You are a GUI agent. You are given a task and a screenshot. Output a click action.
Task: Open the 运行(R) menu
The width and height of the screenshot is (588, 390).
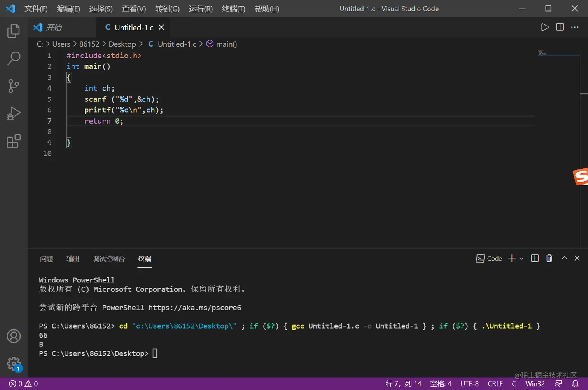(x=201, y=9)
